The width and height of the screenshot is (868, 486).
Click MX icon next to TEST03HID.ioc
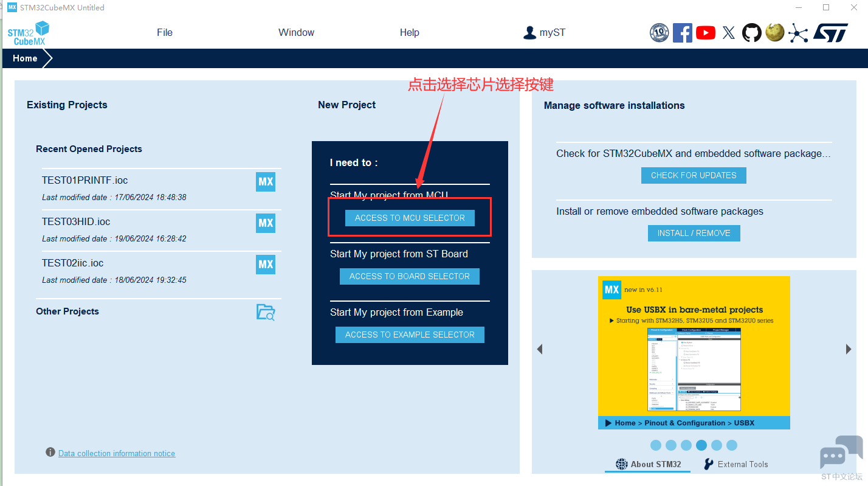(x=266, y=223)
